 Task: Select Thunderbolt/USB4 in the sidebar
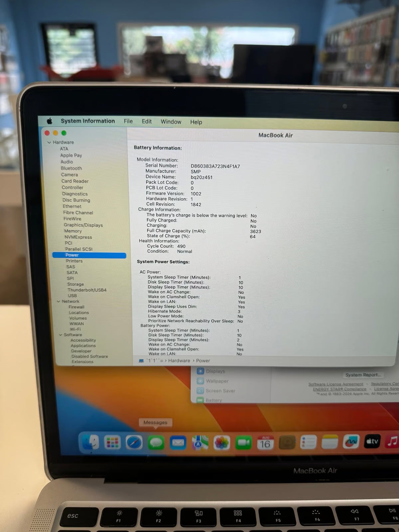click(x=87, y=290)
